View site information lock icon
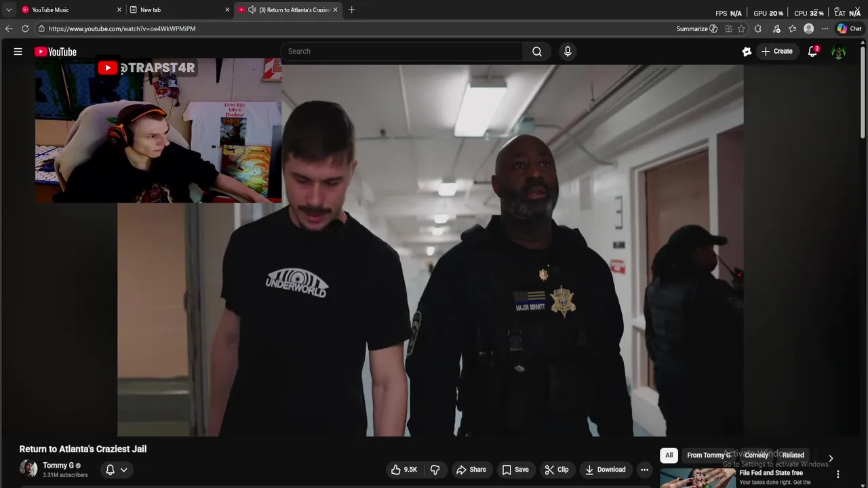868x488 pixels. 41,28
